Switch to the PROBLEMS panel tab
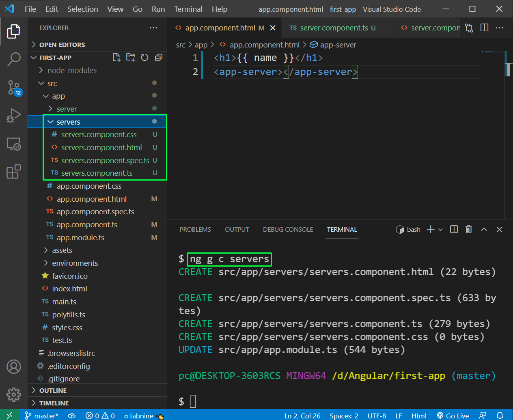Viewport: 513px width, 420px height. 195,229
